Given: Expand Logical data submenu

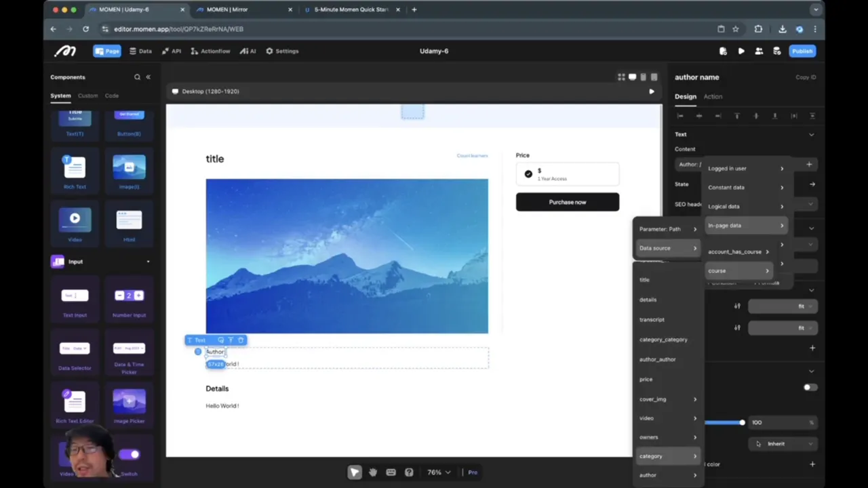Looking at the screenshot, I should (746, 206).
